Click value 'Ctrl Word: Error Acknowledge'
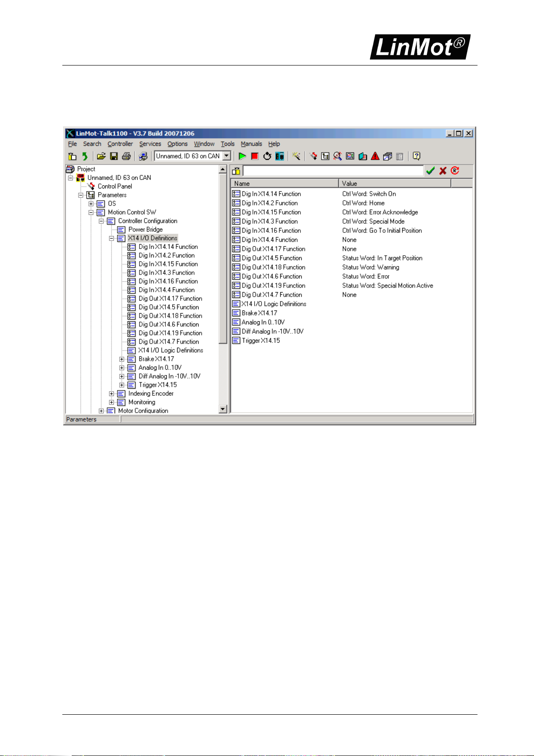534x756 pixels. tap(380, 212)
